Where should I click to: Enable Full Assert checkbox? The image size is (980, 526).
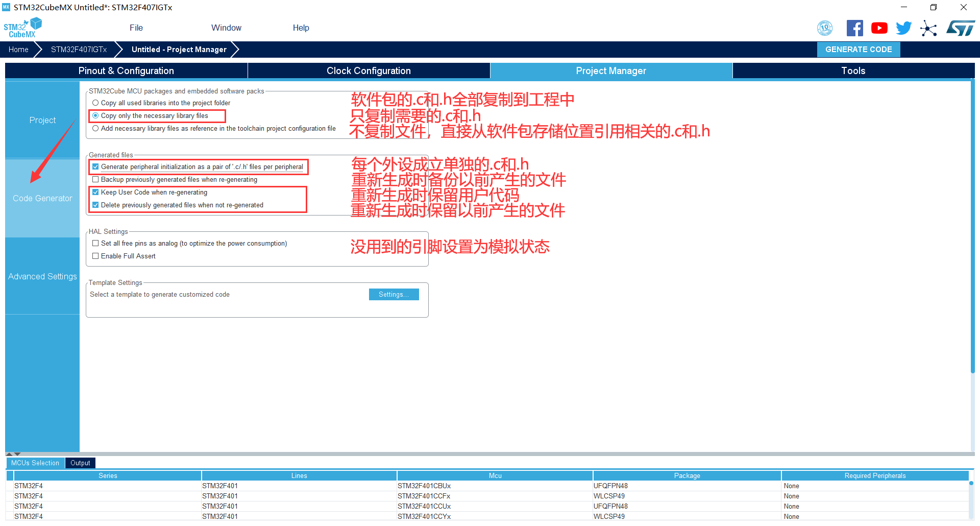pyautogui.click(x=95, y=256)
